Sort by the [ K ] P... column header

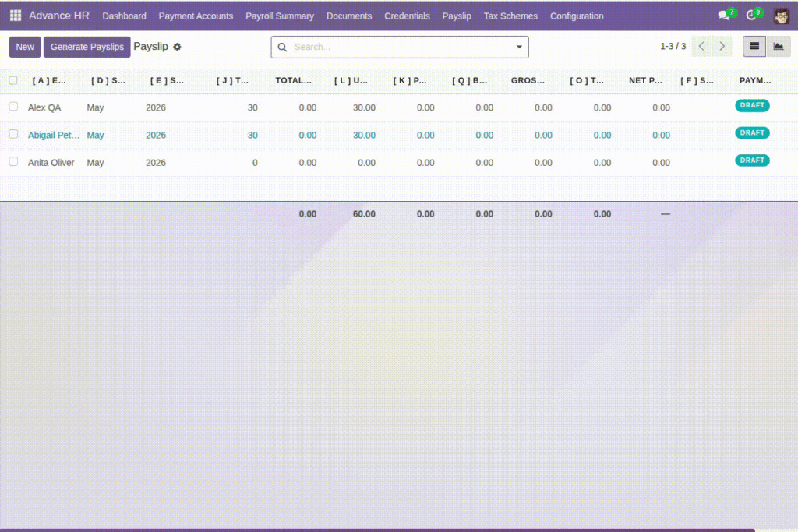click(x=410, y=80)
